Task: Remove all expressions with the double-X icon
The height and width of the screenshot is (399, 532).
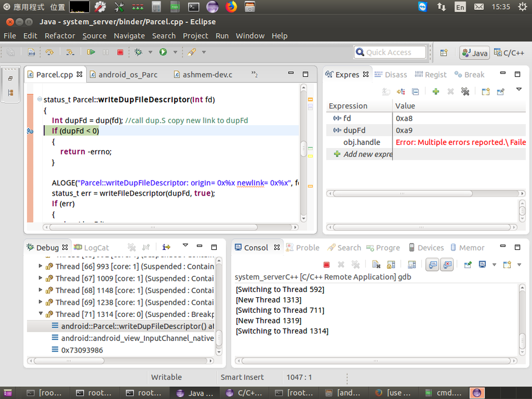Action: 465,91
